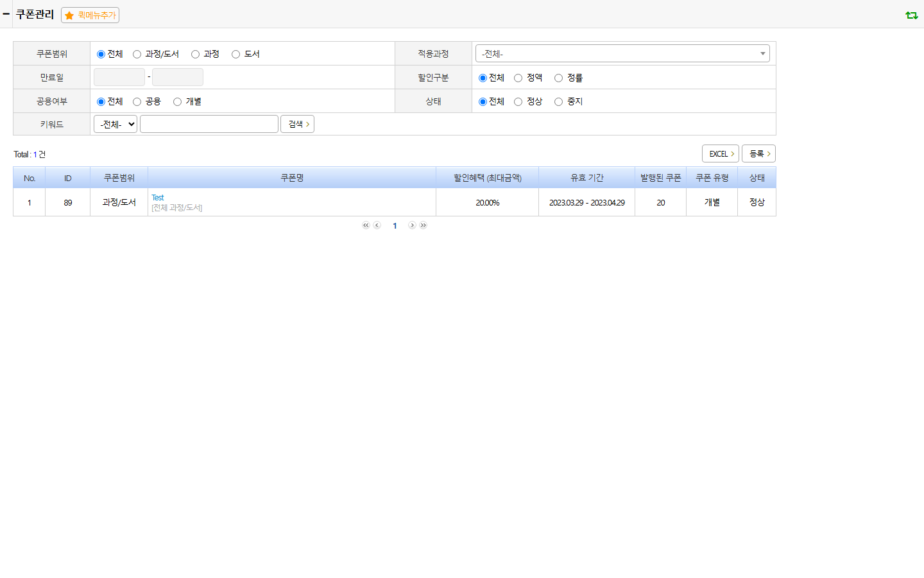Viewport: 924px width, 578px height.
Task: Click the quick menu star icon
Action: [69, 15]
